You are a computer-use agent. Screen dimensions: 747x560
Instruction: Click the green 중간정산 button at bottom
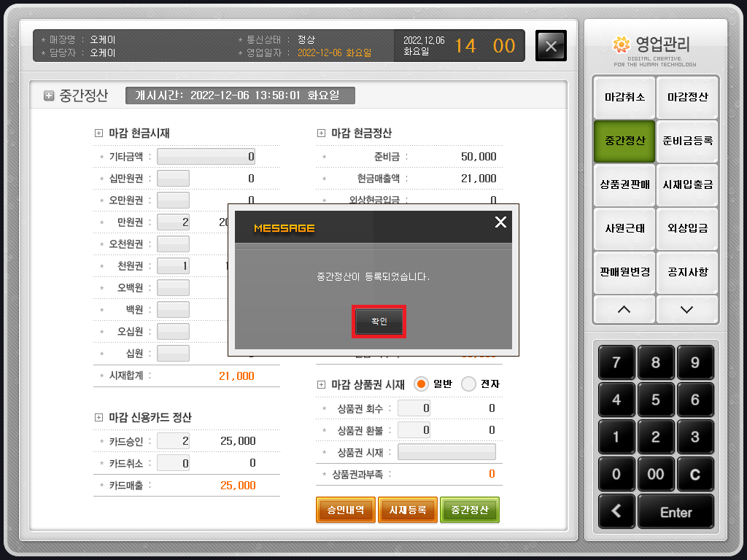(x=470, y=510)
